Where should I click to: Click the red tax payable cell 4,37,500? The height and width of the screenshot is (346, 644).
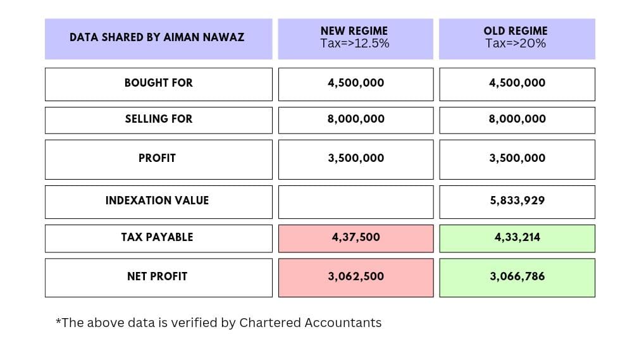click(356, 237)
